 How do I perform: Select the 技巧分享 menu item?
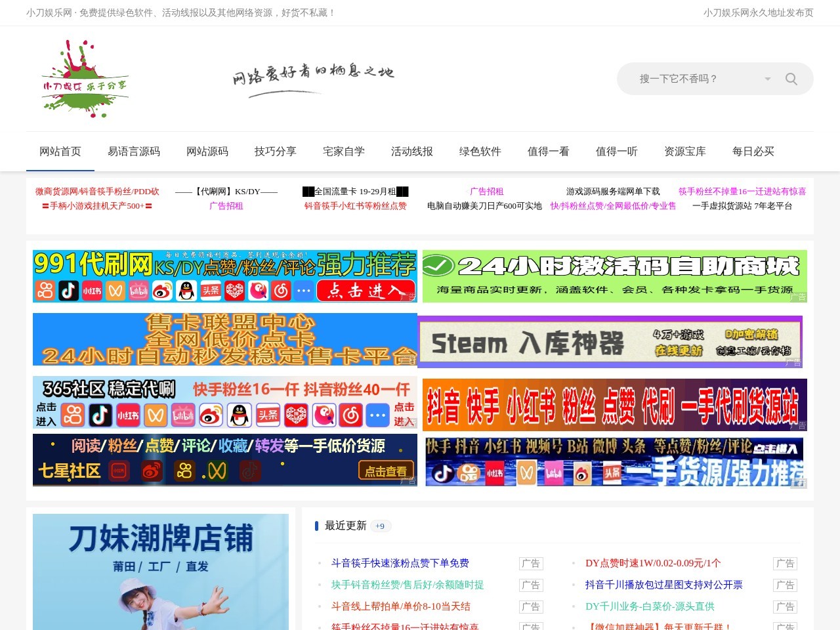(276, 152)
